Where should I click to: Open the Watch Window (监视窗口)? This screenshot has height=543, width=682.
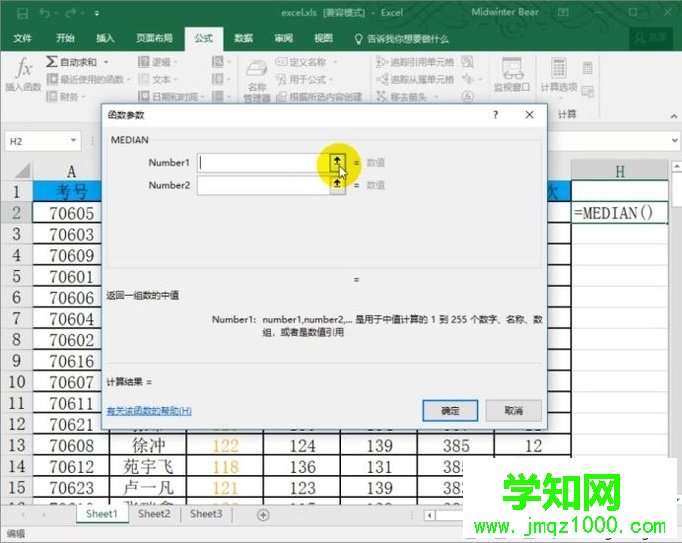point(512,74)
